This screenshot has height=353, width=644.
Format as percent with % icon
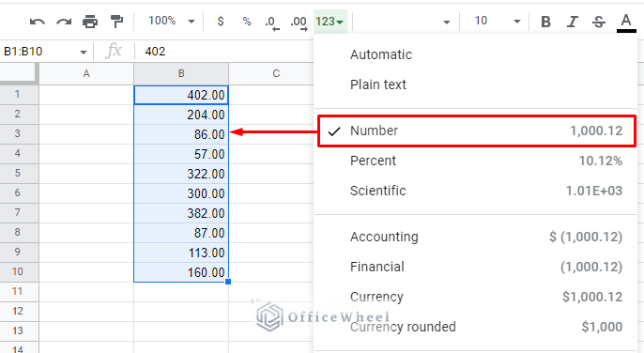coord(247,22)
